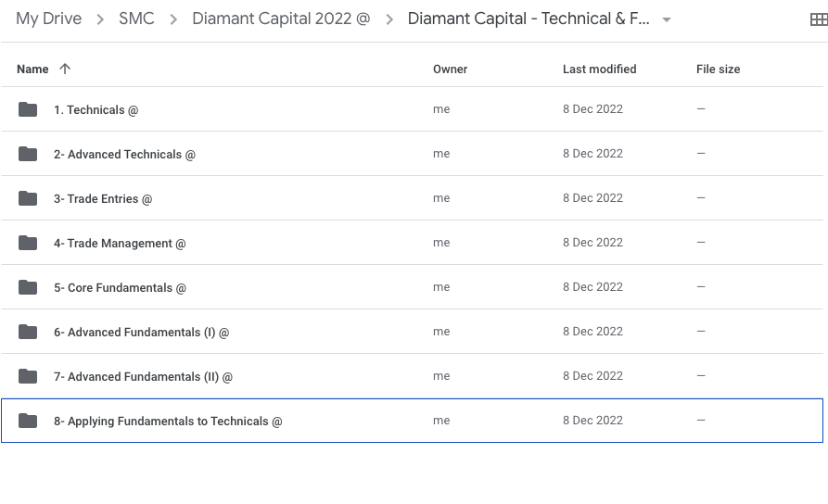Click the 4- Trade Management folder icon
Viewport: 828px width, 504px height.
coord(28,243)
